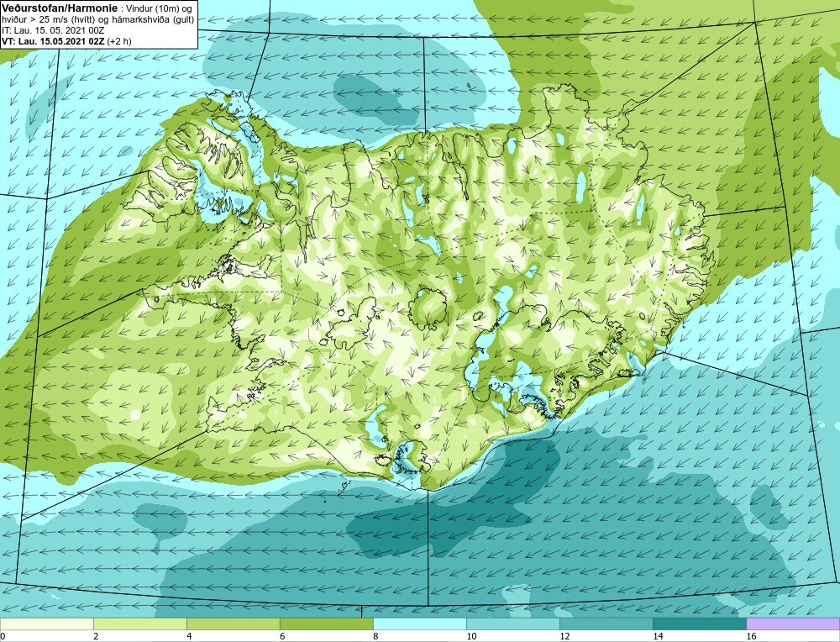
Task: Select the purple above-16 m/s legend swatch
Action: 793,624
